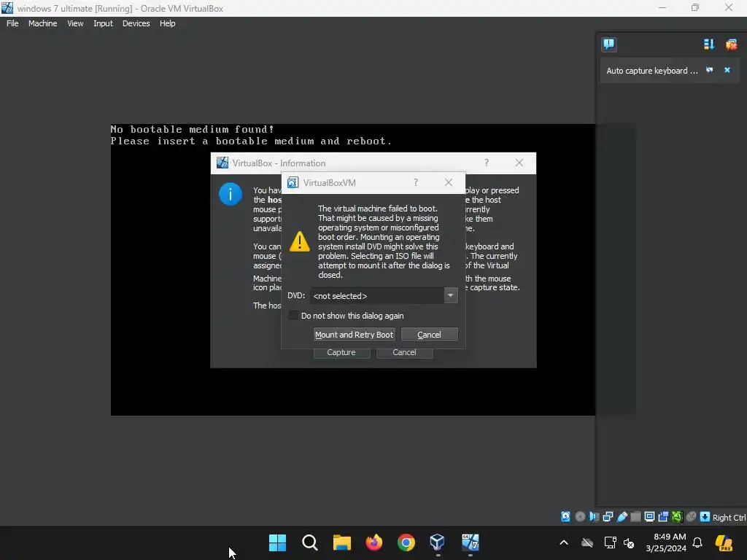Click the shared folders status icon
Image resolution: width=747 pixels, height=560 pixels.
[635, 517]
